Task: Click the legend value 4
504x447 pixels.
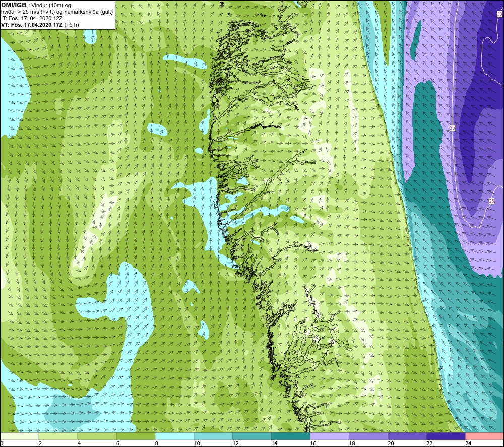Action: (79, 443)
